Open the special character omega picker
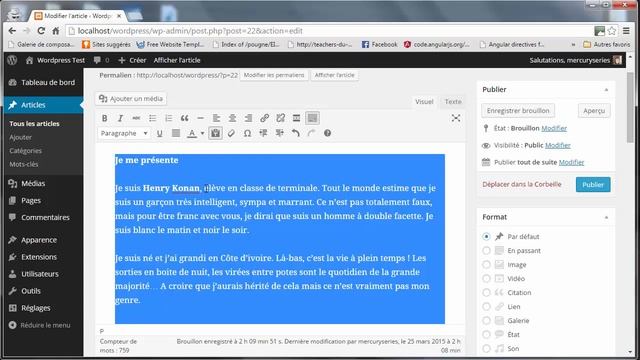 pyautogui.click(x=247, y=133)
